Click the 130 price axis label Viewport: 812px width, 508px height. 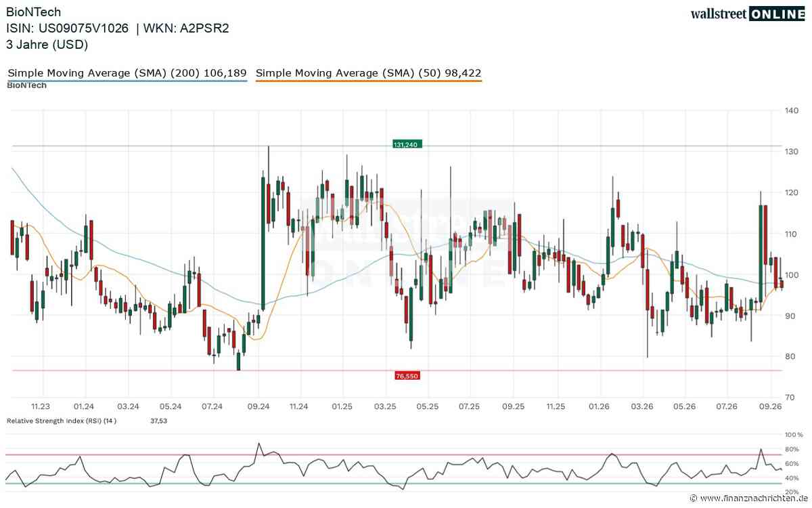(x=792, y=152)
